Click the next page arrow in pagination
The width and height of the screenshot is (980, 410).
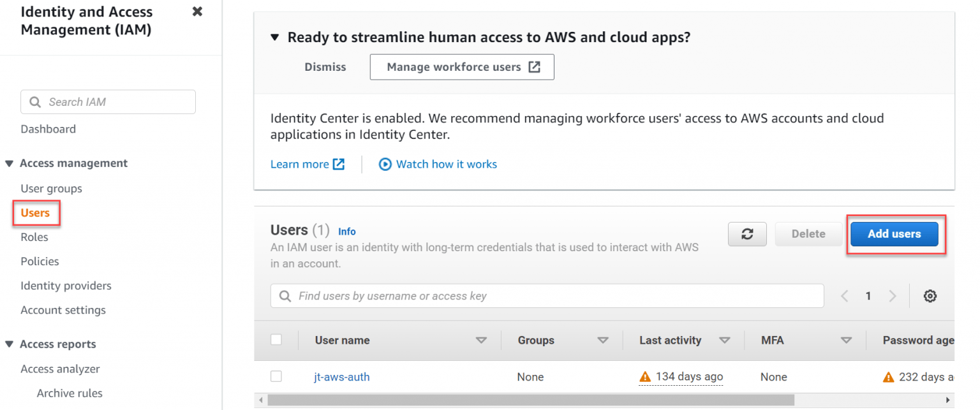(892, 296)
